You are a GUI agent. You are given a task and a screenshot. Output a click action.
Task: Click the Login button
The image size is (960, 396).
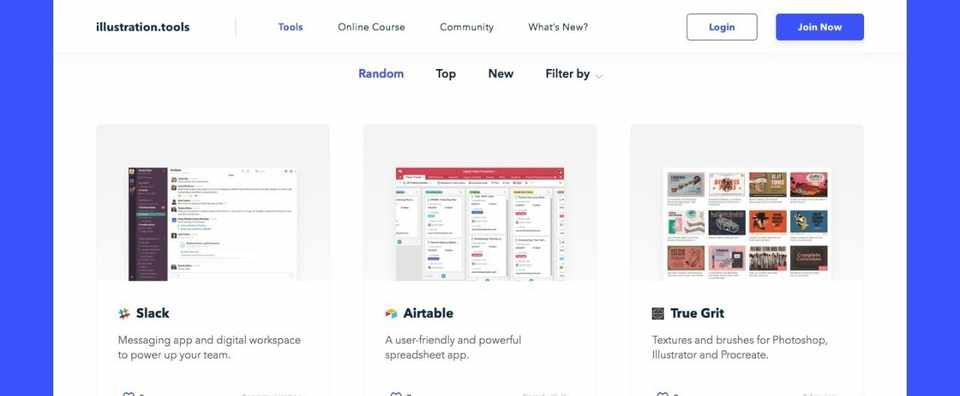tap(722, 27)
